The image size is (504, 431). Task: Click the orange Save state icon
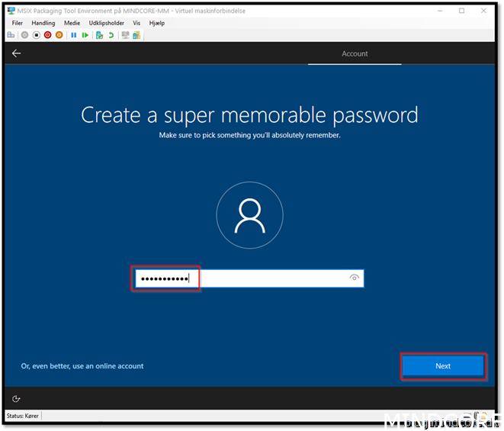(x=59, y=35)
